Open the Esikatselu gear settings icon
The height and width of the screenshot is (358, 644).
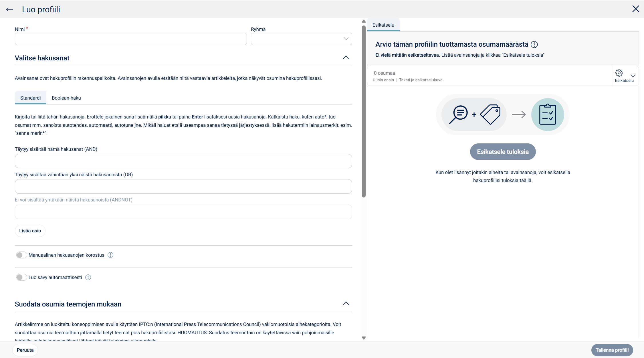tap(619, 73)
